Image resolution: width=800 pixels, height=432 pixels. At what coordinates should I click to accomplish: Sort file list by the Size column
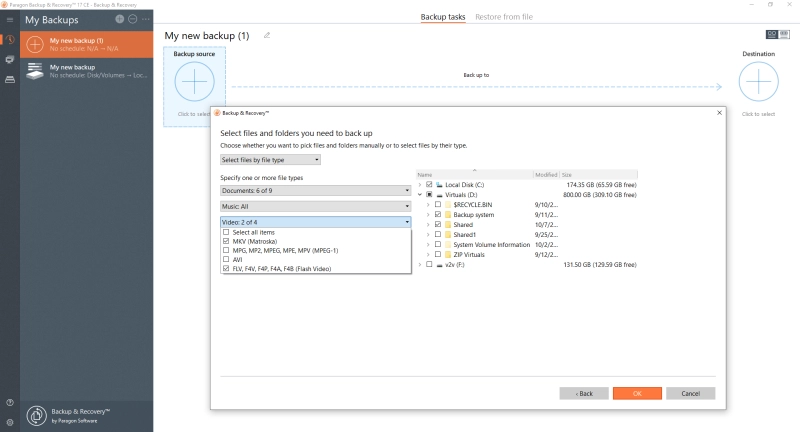pyautogui.click(x=598, y=174)
